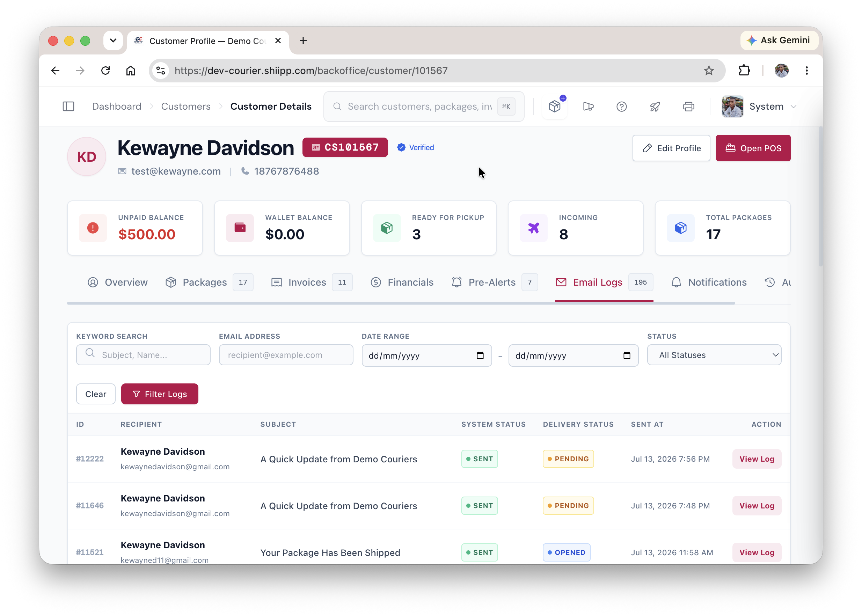Click phone number 18767876488
862x616 pixels.
click(286, 171)
